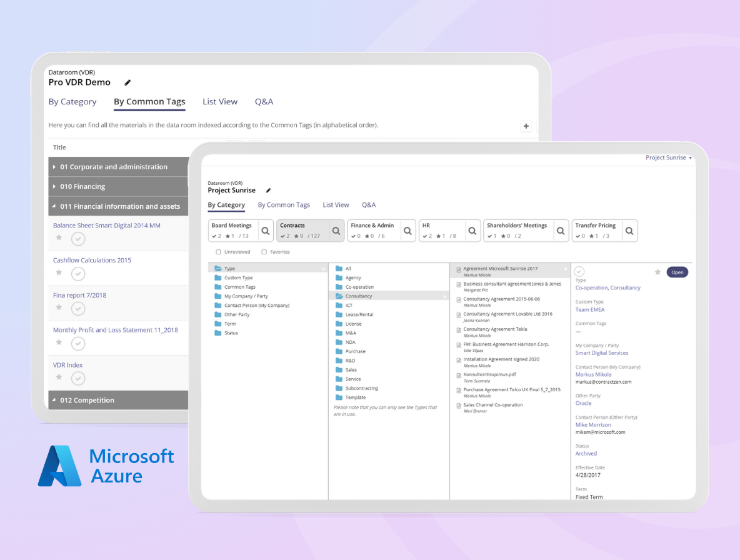Click the plus icon above the title list

(526, 126)
